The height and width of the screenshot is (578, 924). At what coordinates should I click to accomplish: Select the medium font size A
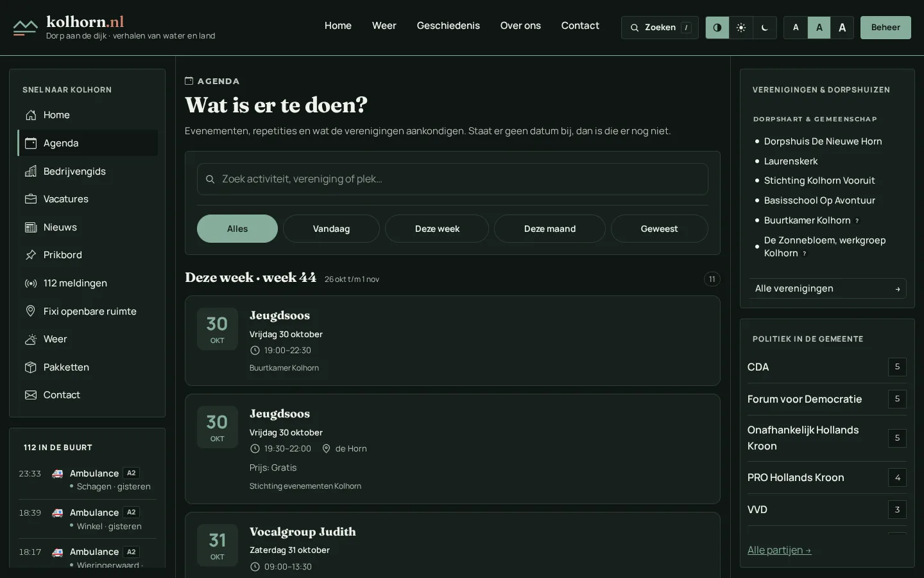coord(819,28)
